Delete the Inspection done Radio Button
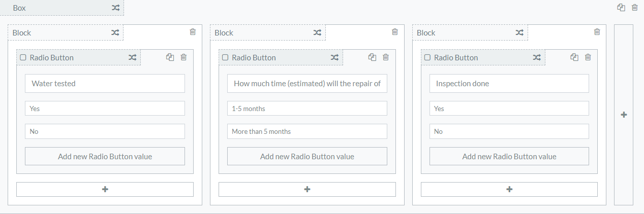The image size is (644, 214). (x=588, y=57)
